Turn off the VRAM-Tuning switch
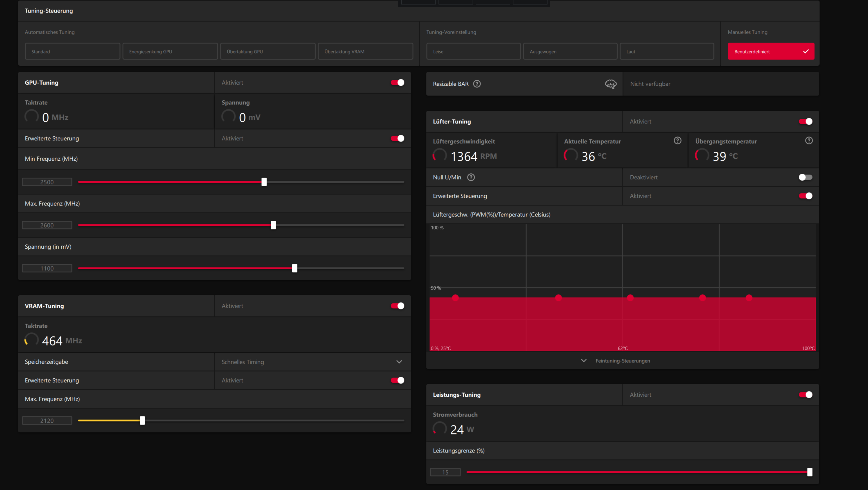 pyautogui.click(x=398, y=306)
